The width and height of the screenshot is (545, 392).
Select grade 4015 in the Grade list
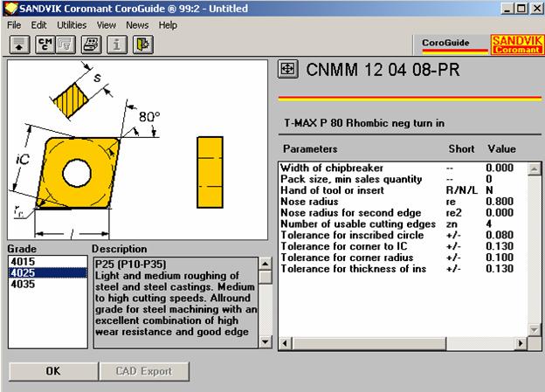tap(48, 262)
